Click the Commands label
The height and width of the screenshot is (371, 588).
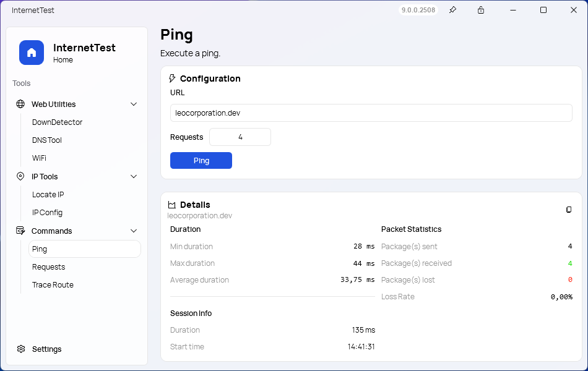(52, 231)
